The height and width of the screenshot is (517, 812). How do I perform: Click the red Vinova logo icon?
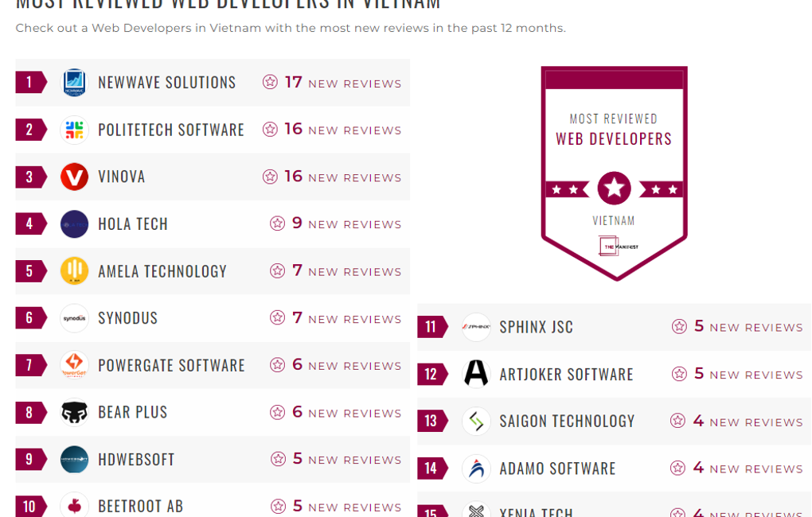pyautogui.click(x=74, y=177)
